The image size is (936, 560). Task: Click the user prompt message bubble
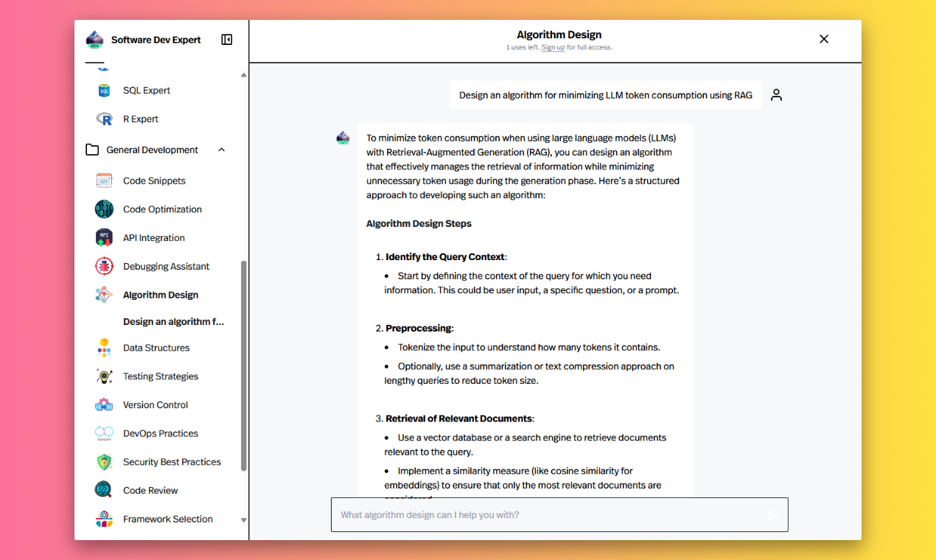(x=606, y=95)
